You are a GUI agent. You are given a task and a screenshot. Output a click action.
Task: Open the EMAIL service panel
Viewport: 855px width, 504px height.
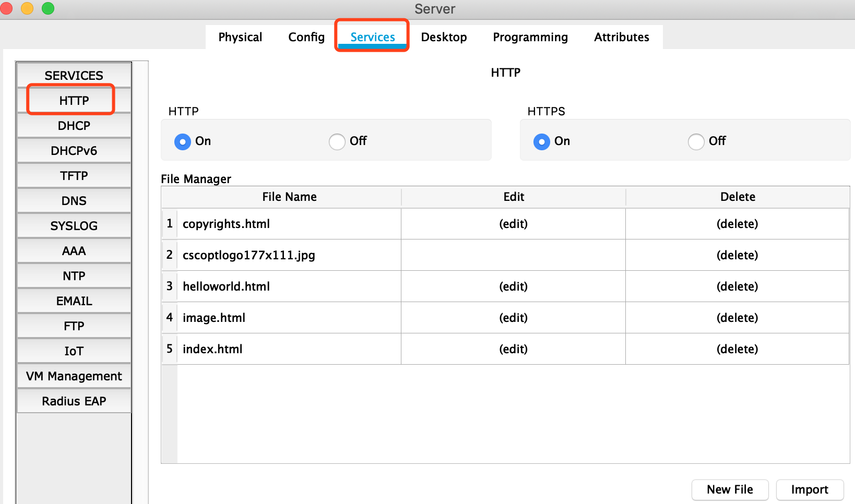74,301
